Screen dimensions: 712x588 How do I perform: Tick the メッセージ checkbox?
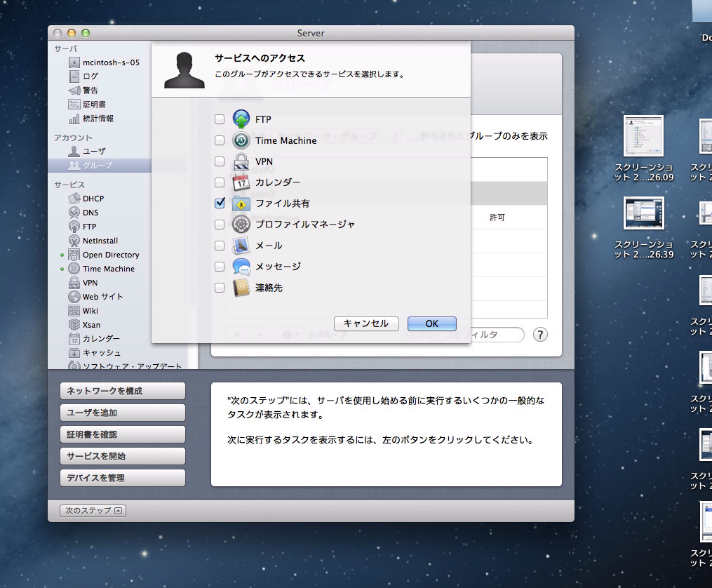(220, 267)
